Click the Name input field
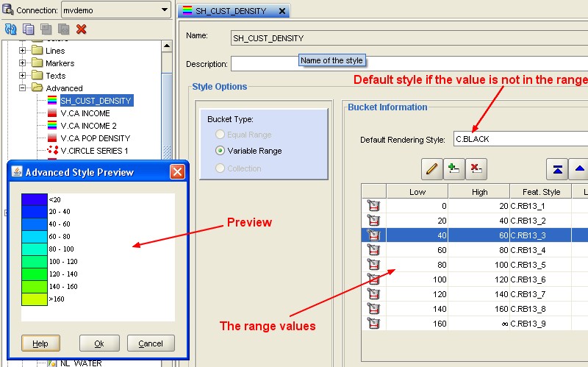This screenshot has height=367, width=588. (x=409, y=38)
